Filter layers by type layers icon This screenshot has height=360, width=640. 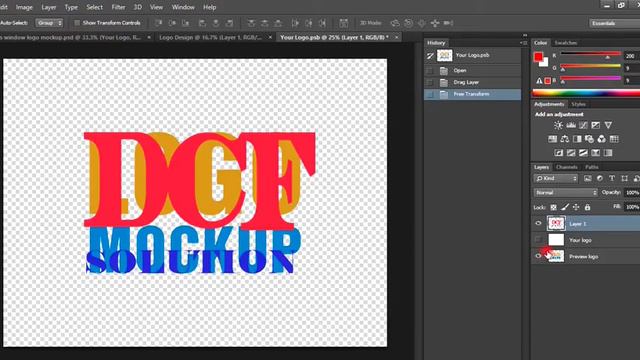pyautogui.click(x=612, y=178)
